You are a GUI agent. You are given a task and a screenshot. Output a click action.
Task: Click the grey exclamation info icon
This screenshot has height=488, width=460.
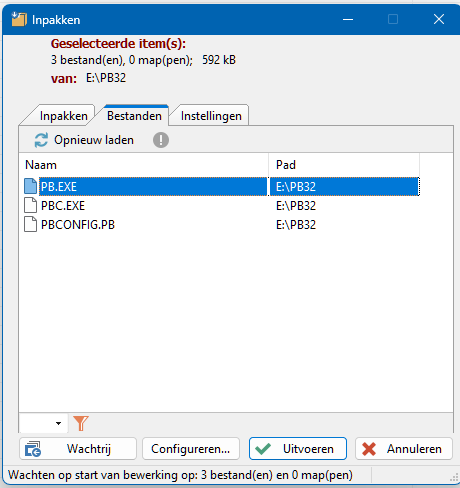pos(161,140)
